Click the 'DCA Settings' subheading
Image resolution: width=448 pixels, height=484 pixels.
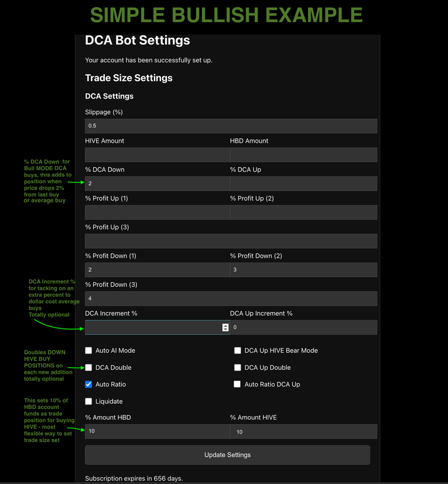[x=109, y=96]
